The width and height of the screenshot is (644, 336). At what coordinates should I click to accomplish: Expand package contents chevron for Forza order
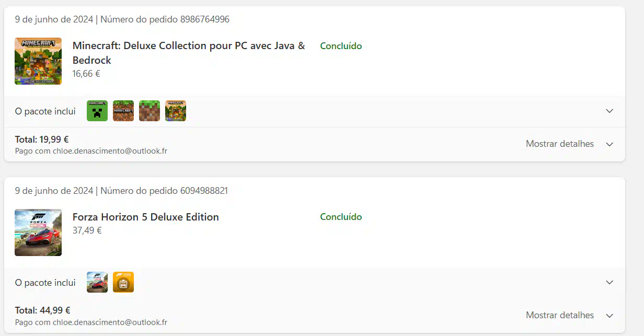(609, 282)
